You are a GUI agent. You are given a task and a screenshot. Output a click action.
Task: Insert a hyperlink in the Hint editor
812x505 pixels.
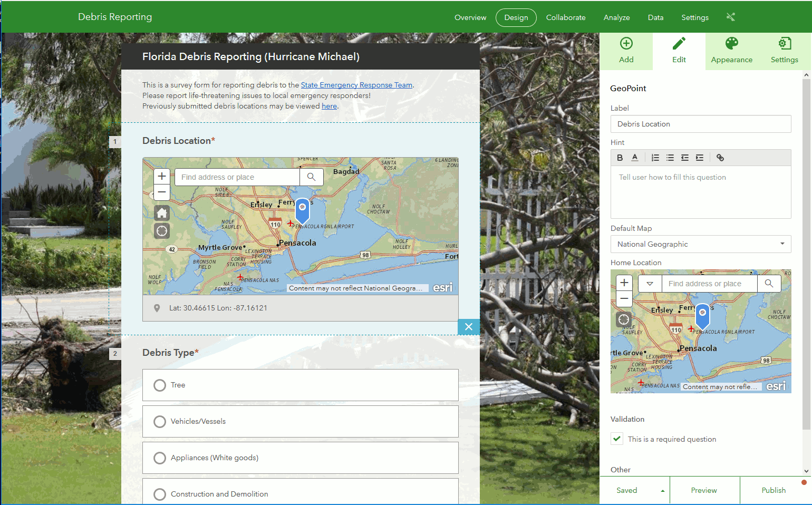[720, 158]
